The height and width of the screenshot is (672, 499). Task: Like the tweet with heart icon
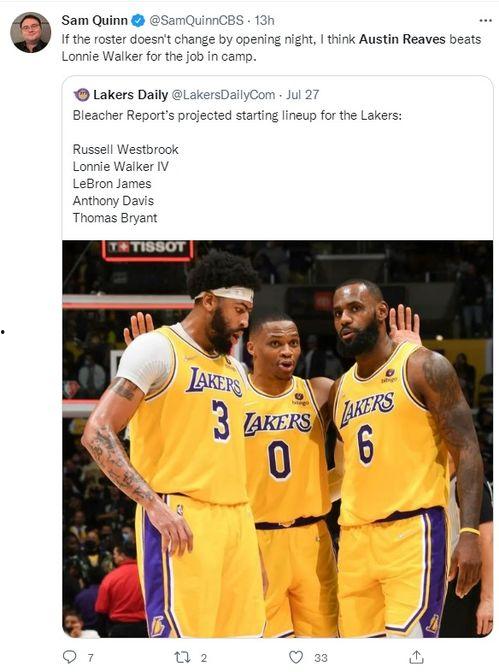click(296, 657)
